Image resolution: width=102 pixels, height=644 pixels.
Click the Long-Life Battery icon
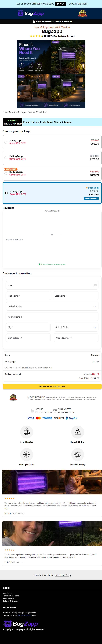pos(78,454)
